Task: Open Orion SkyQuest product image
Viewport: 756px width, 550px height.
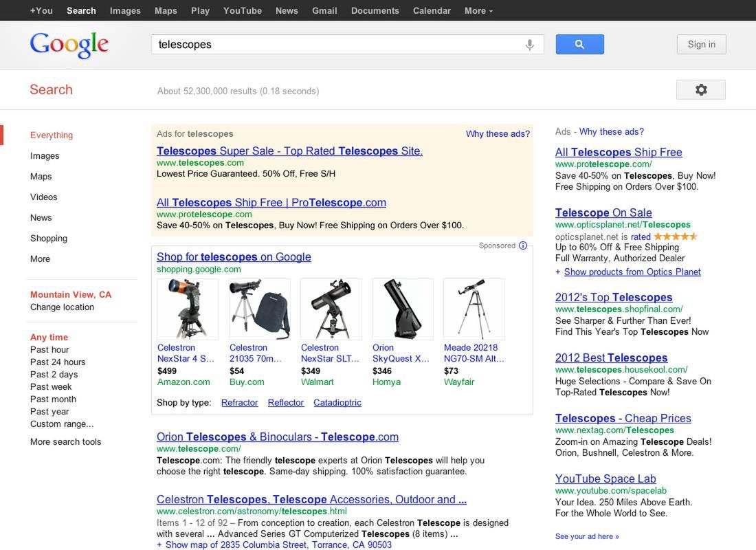Action: [403, 309]
